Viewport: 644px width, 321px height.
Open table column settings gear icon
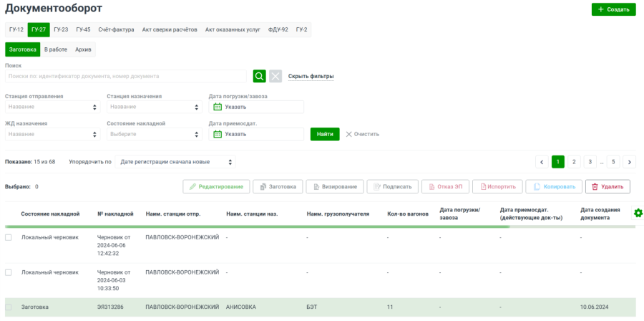tap(638, 213)
